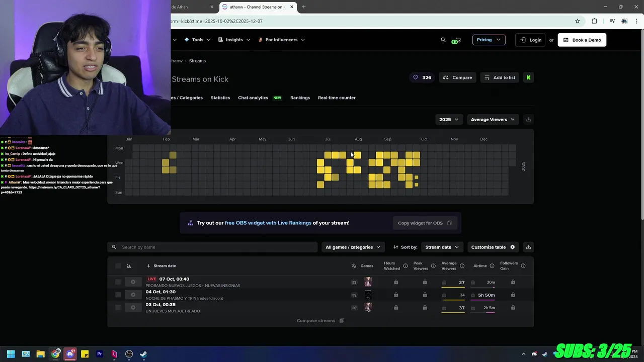Open Discord from the taskbar
This screenshot has width=644, height=362.
pos(70,354)
